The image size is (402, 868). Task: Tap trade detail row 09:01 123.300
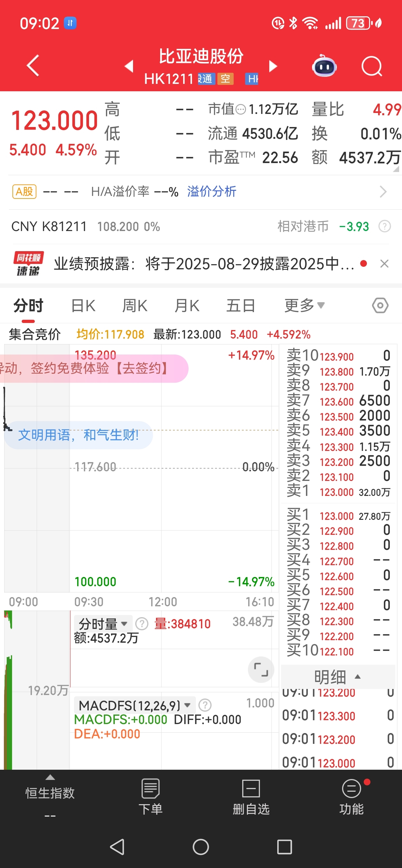tap(338, 715)
